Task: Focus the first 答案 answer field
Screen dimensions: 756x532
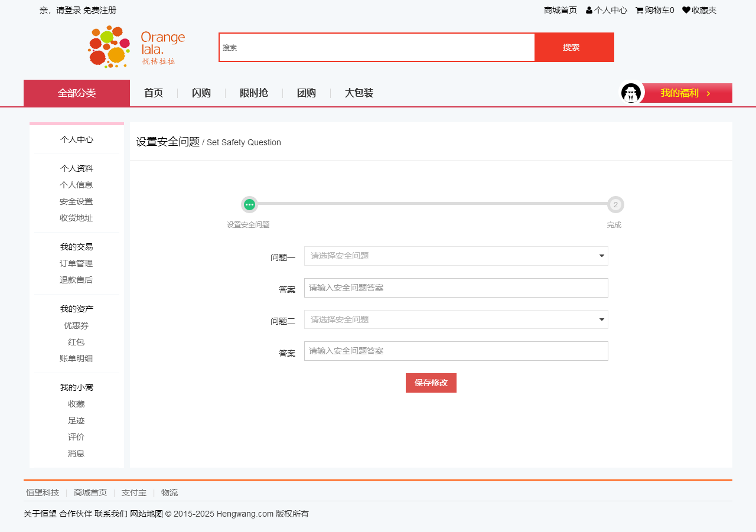Action: pyautogui.click(x=455, y=288)
